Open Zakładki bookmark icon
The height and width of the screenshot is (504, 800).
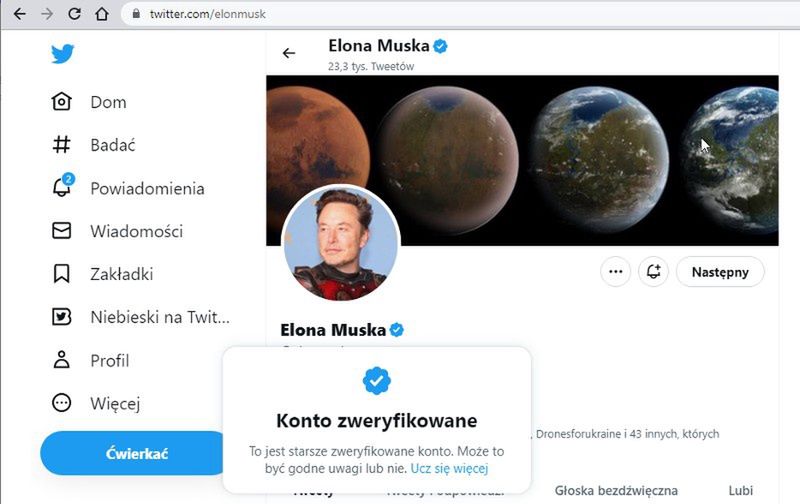click(x=62, y=274)
